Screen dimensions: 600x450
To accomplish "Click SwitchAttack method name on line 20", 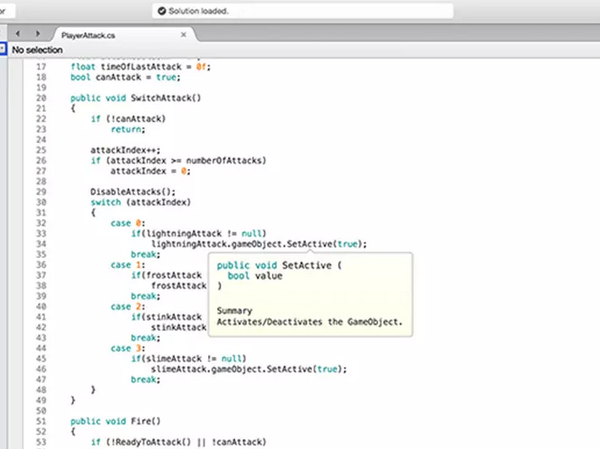I will 161,98.
